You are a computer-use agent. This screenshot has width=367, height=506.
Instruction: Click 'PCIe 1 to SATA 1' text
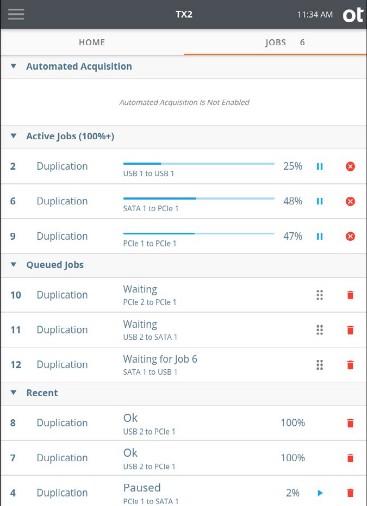point(151,501)
